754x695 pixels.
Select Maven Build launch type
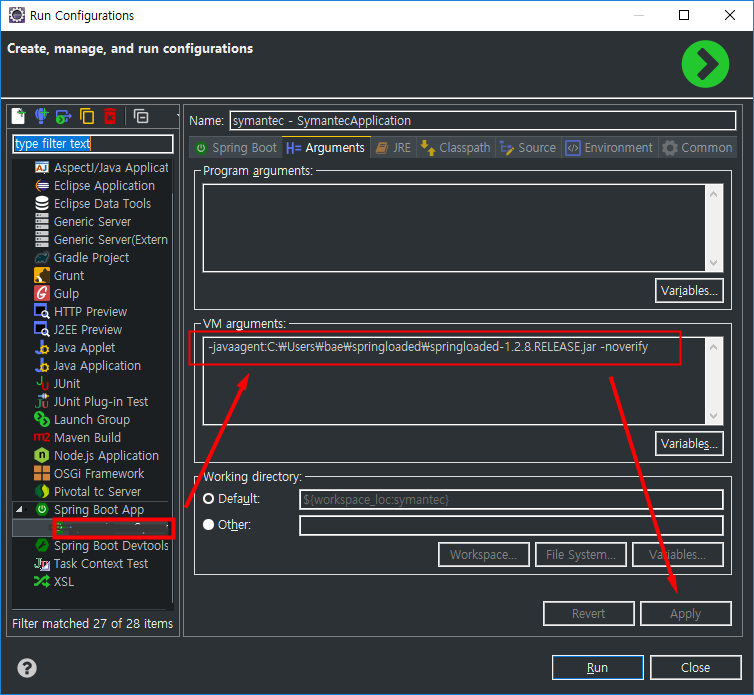(x=77, y=438)
